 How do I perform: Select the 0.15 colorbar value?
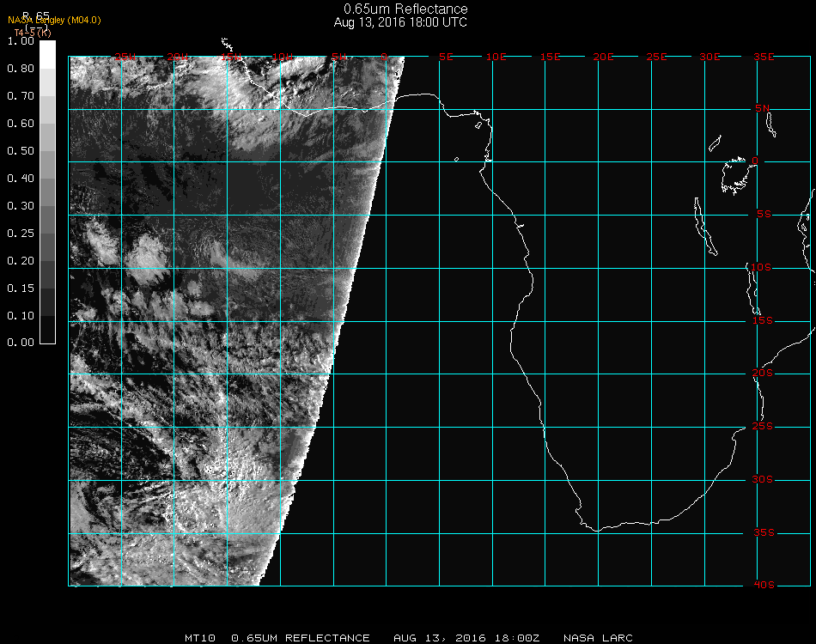[x=21, y=289]
